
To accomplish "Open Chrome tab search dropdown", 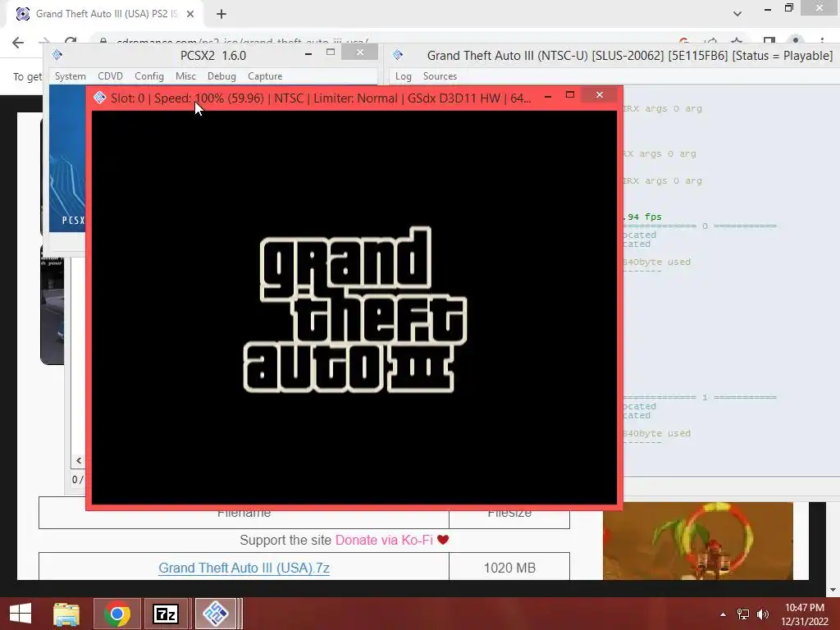I will tap(737, 14).
